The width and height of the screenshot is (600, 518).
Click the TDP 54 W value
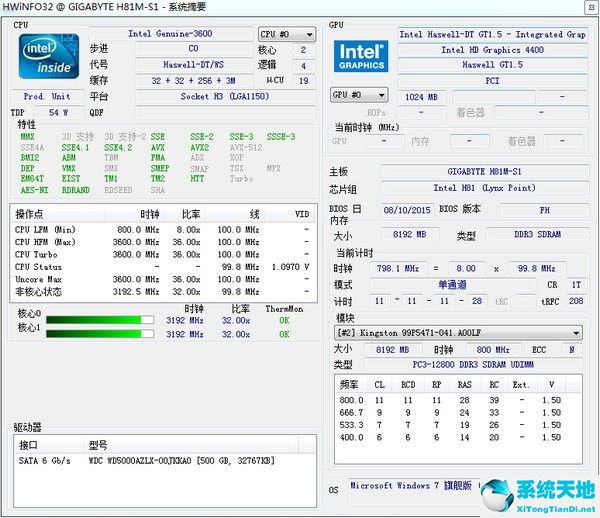coord(59,112)
